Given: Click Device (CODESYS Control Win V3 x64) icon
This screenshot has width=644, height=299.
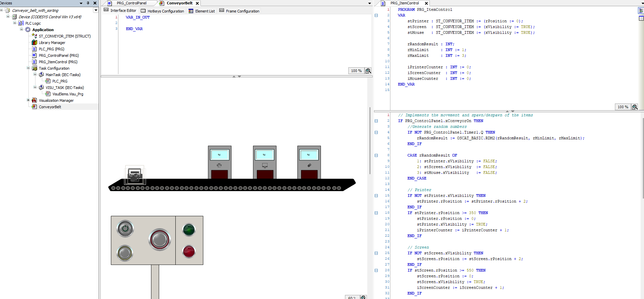Looking at the screenshot, I should [x=14, y=17].
